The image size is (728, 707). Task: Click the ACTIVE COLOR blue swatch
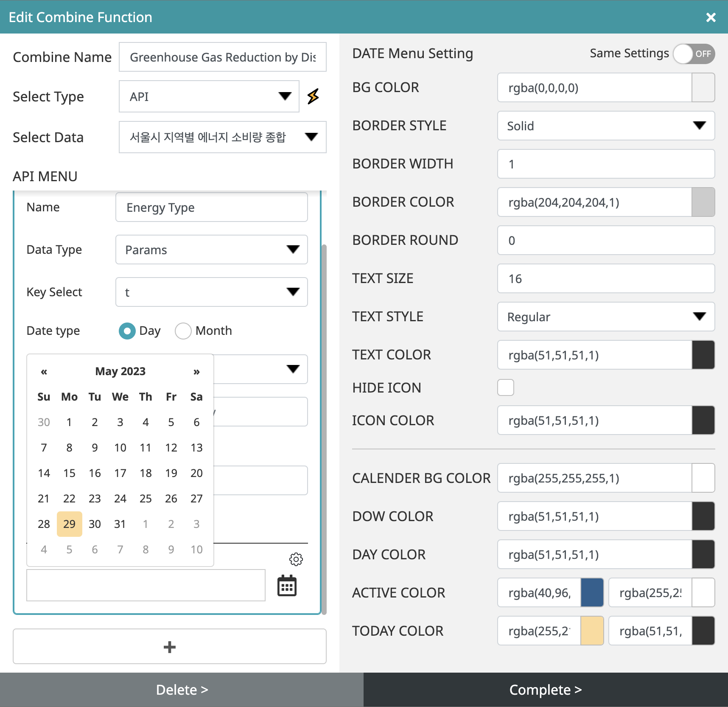tap(592, 592)
